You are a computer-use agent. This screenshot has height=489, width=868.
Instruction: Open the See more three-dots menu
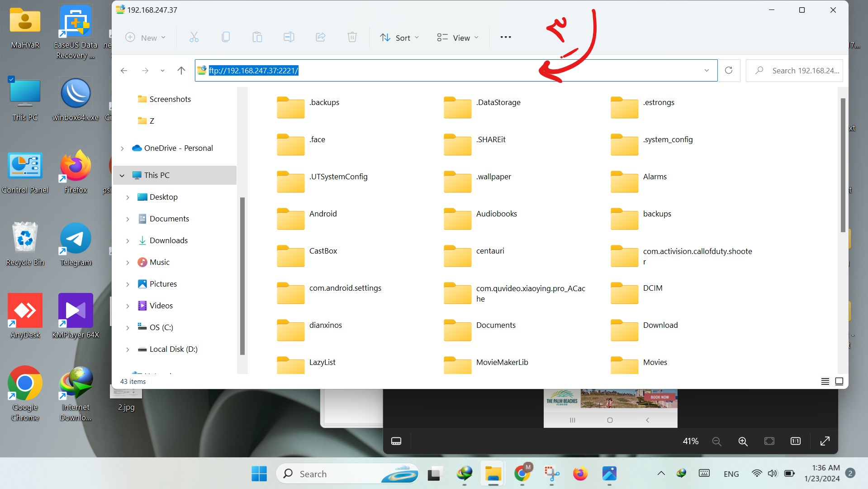[506, 37]
